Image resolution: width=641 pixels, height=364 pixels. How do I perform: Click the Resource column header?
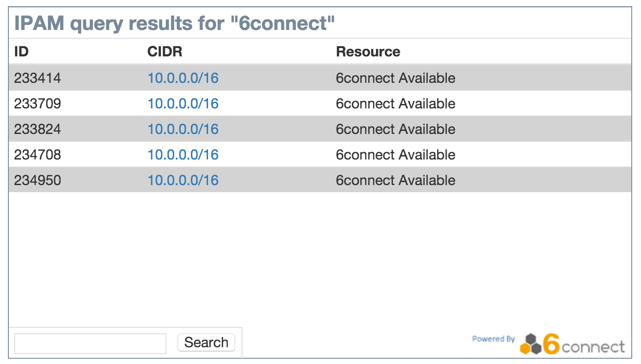click(368, 52)
